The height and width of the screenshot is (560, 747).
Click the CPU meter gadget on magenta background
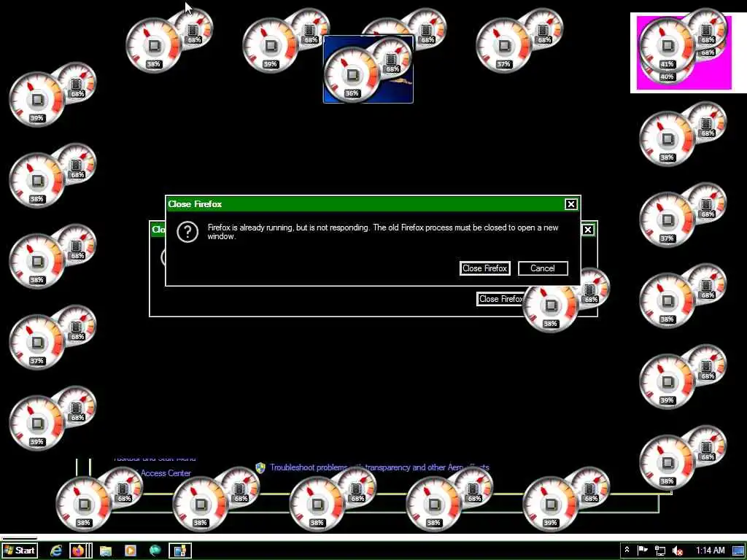point(667,45)
